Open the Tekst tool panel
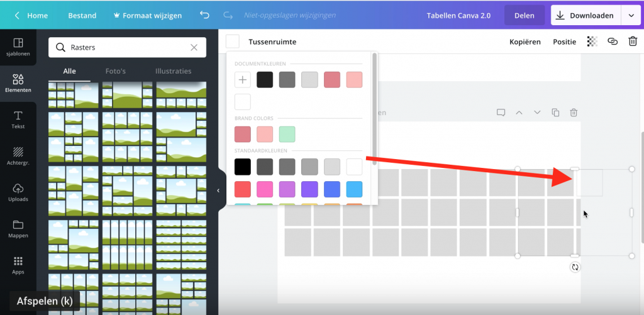Image resolution: width=644 pixels, height=315 pixels. 18,119
